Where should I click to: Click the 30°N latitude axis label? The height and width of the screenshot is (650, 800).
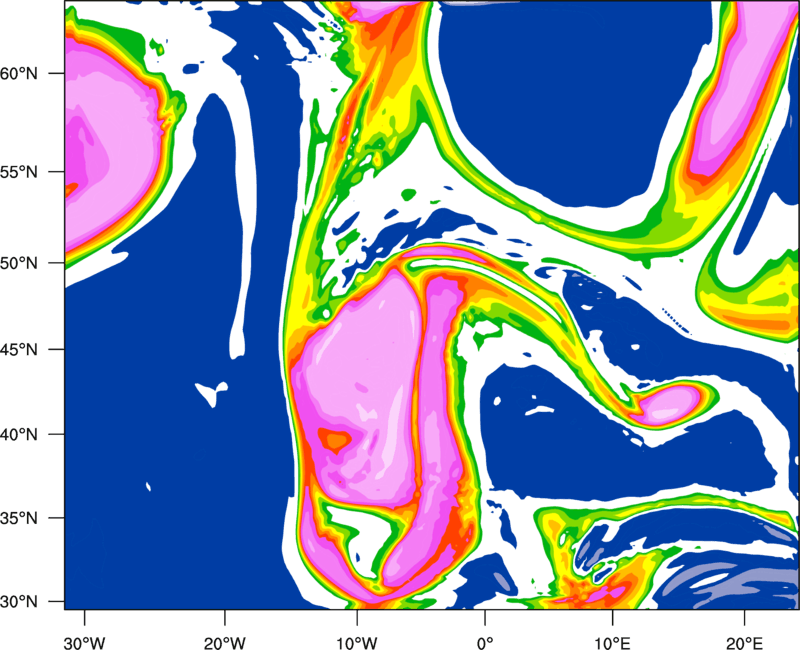(x=19, y=602)
